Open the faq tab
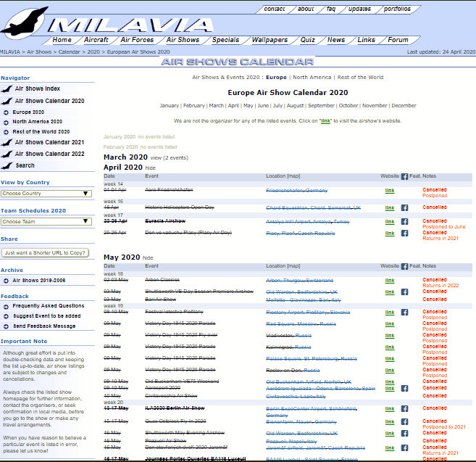The image size is (476, 462). pyautogui.click(x=331, y=9)
